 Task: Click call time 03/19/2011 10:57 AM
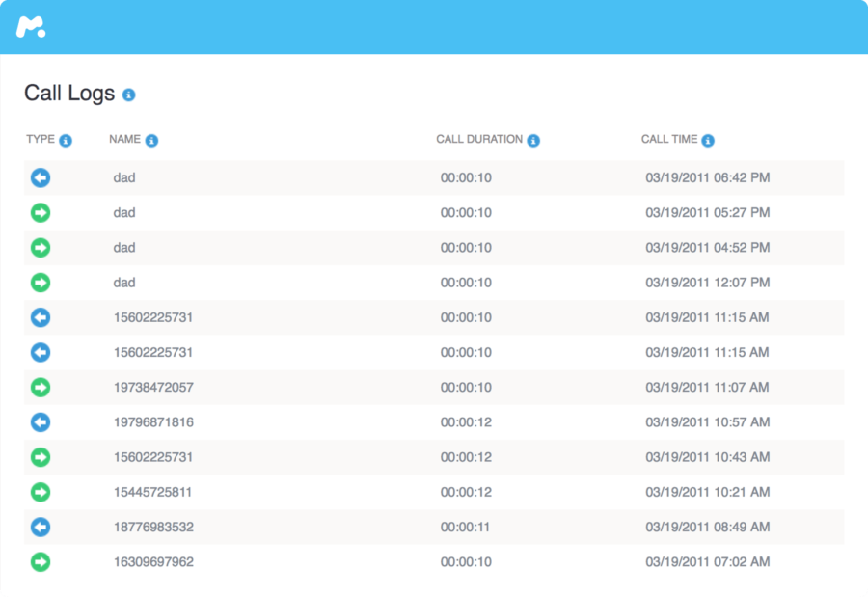[708, 422]
